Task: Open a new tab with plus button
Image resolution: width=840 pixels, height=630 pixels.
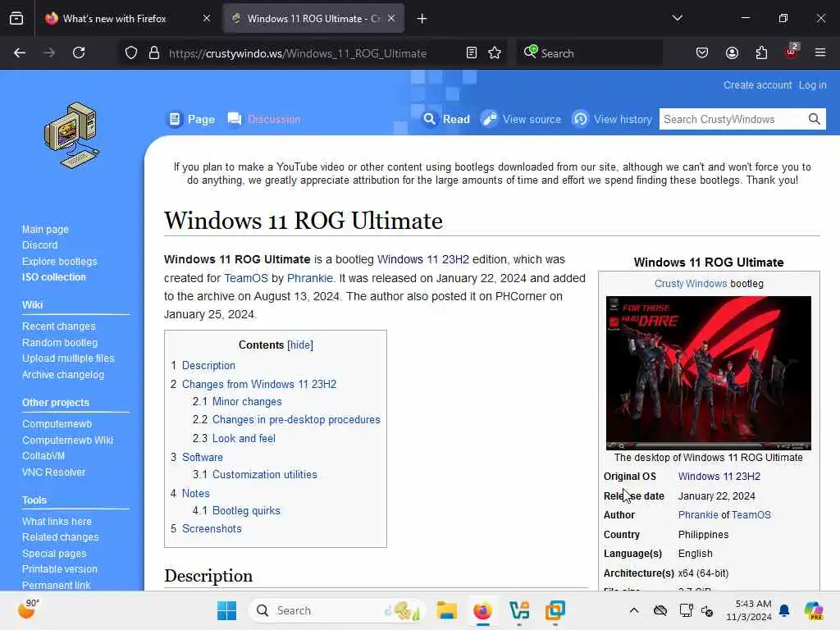Action: point(422,19)
